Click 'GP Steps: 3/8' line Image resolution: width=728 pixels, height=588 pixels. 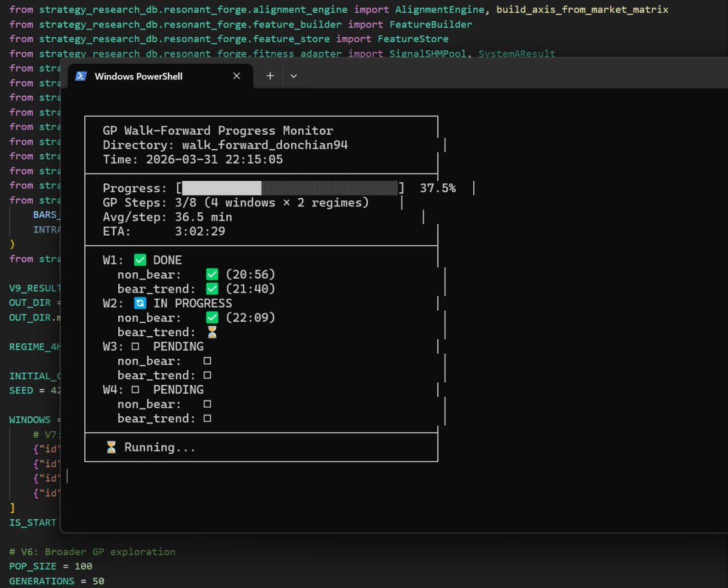click(x=236, y=203)
